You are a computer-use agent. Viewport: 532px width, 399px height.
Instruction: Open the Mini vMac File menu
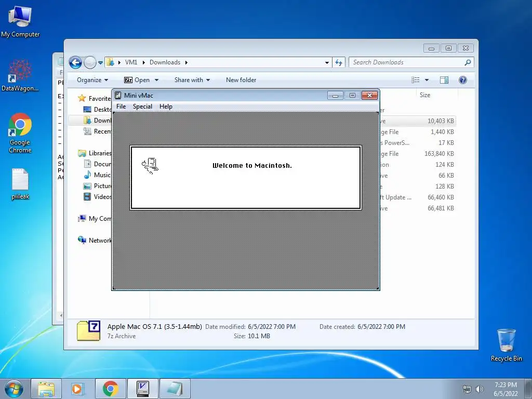(x=121, y=107)
